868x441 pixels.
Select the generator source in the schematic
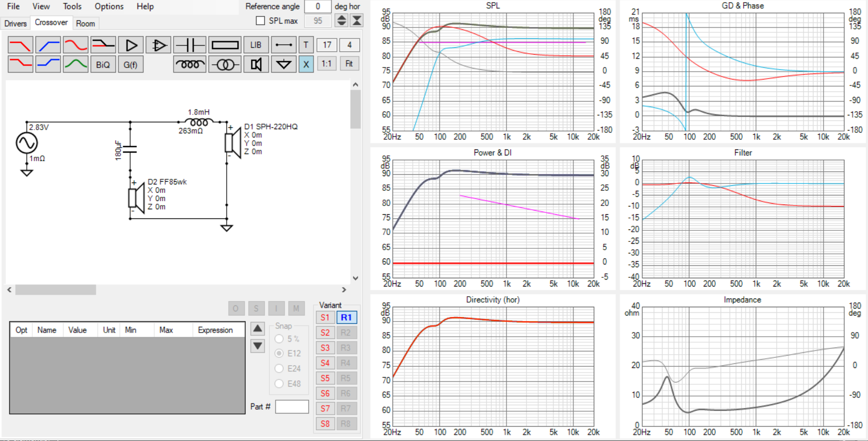click(27, 143)
